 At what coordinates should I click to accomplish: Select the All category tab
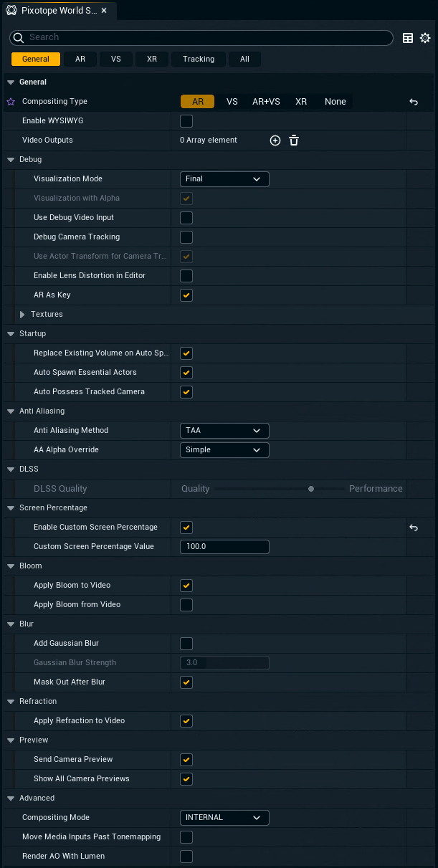coord(244,59)
